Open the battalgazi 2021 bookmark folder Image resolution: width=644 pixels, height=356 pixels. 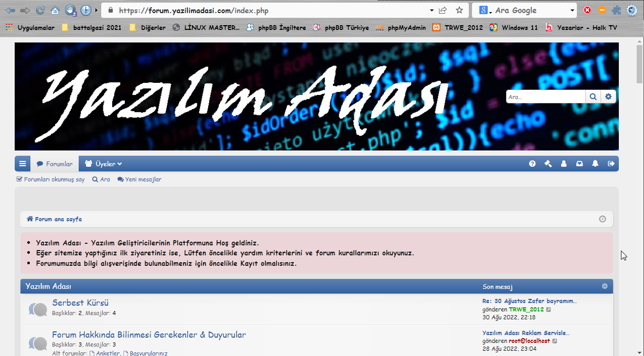click(x=91, y=28)
